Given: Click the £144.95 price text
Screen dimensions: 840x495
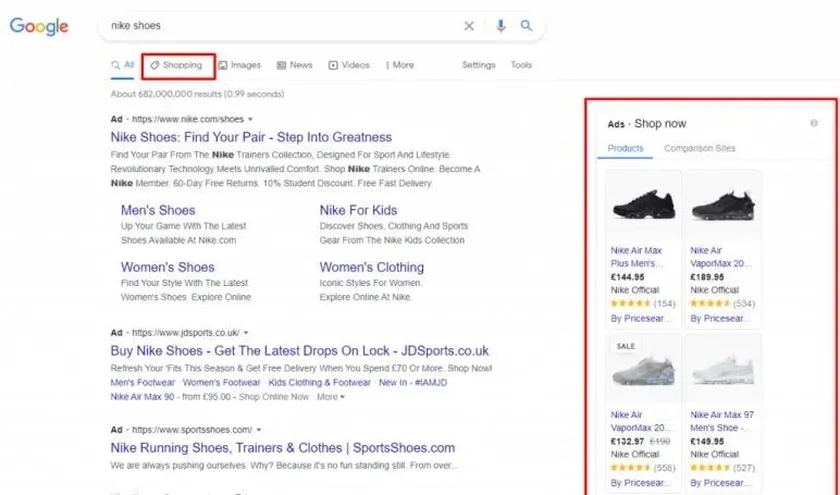Looking at the screenshot, I should tap(627, 278).
